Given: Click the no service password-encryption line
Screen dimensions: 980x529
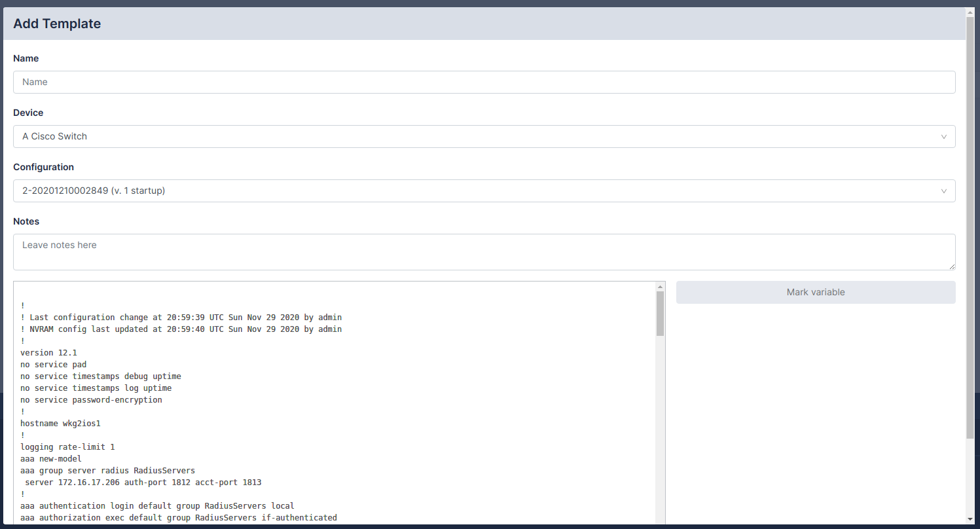Looking at the screenshot, I should [91, 400].
